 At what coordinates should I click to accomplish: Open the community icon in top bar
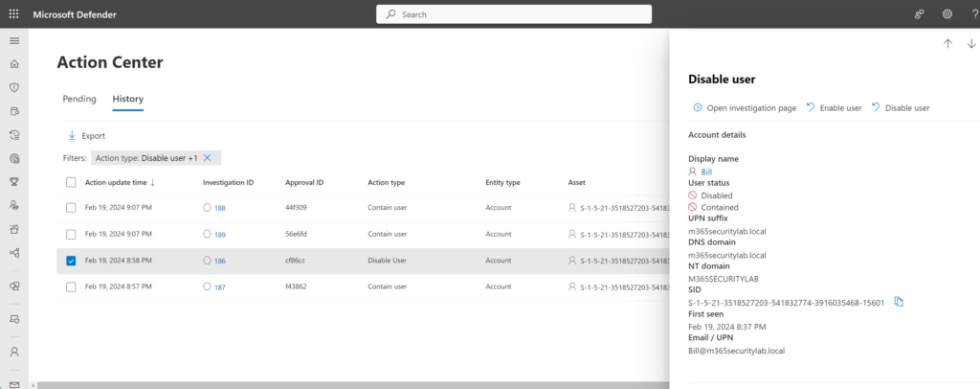[x=920, y=13]
